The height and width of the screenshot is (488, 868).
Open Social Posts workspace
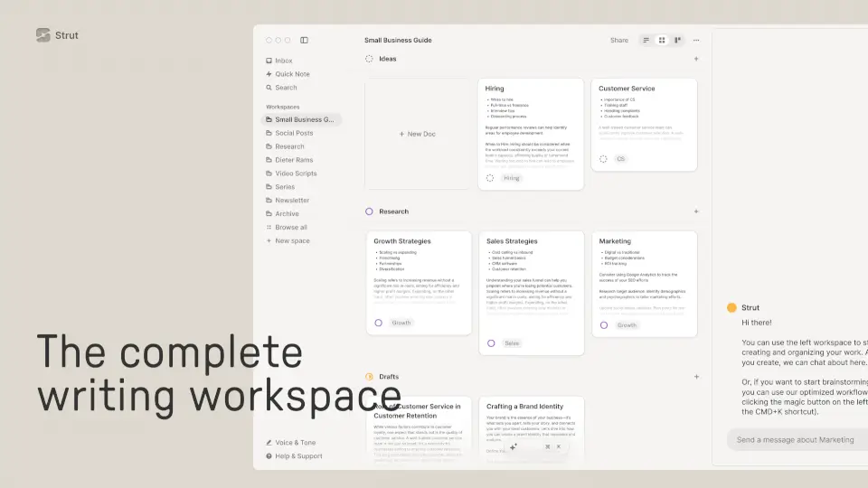[294, 133]
